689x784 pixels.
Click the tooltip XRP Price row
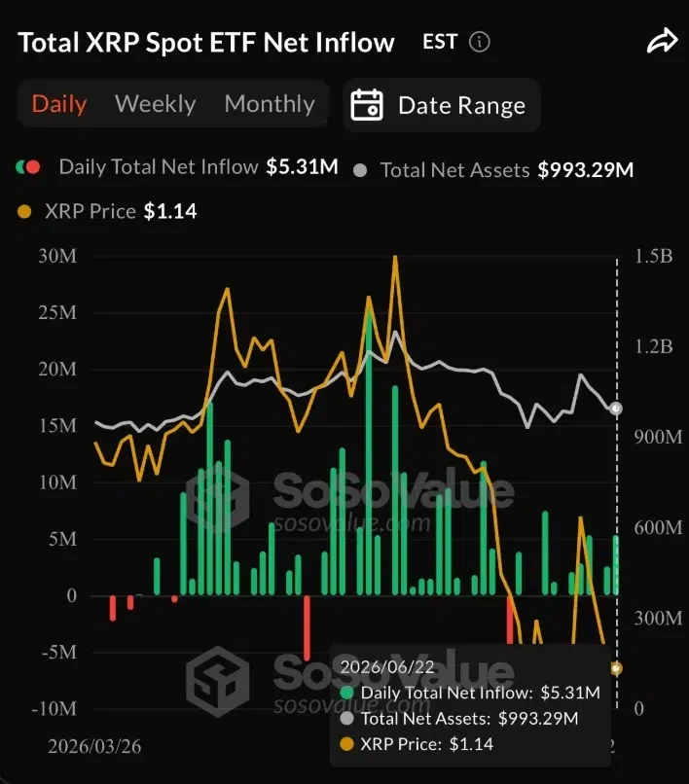[x=417, y=744]
